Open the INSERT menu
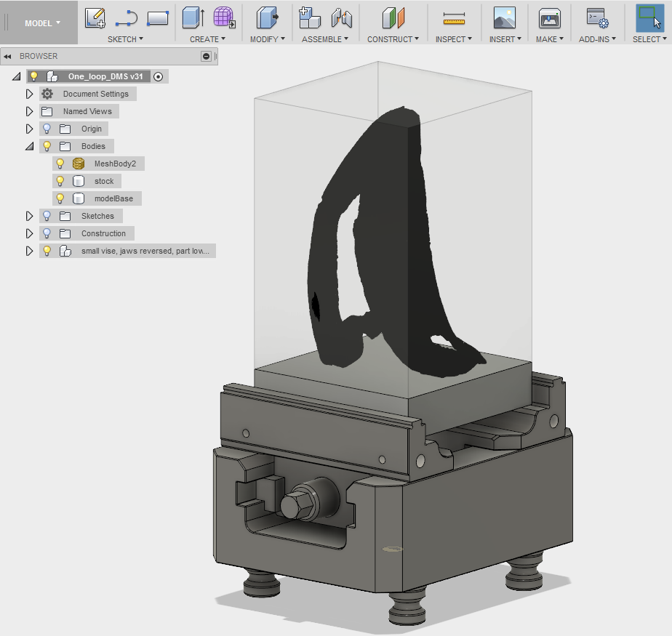Screen dimensions: 672x636 tap(505, 39)
